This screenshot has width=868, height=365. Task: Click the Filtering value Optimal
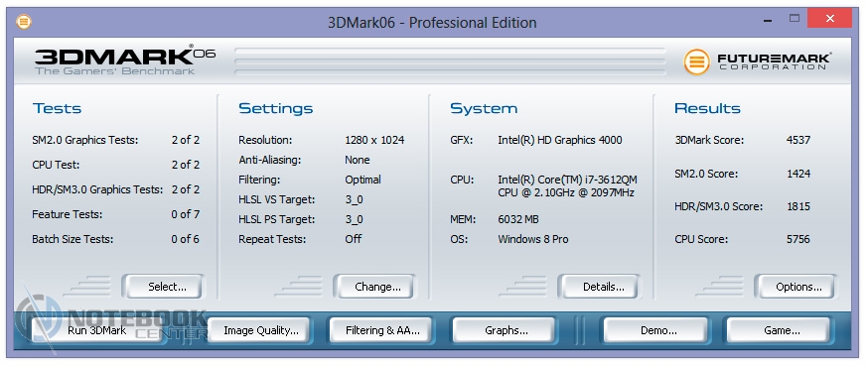tap(363, 180)
